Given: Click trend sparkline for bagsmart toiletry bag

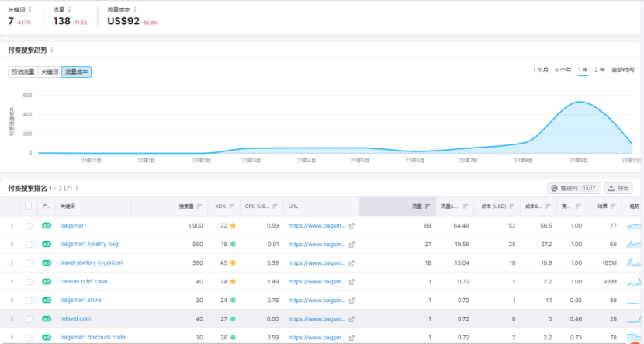Looking at the screenshot, I should point(634,244).
